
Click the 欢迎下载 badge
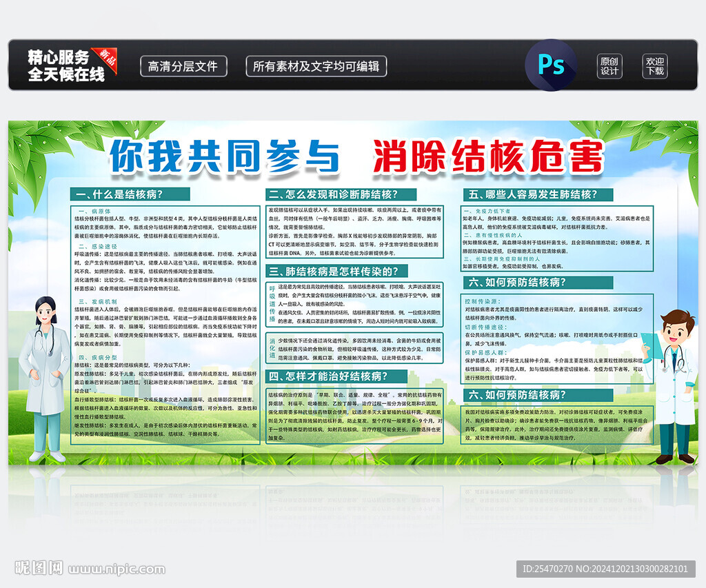point(655,66)
